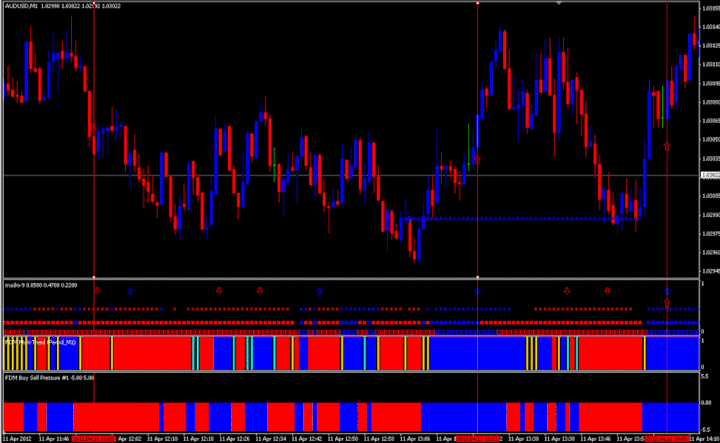Click the 11 Apr 11:46 time label
Viewport: 720px width, 443px height.
pos(54,439)
